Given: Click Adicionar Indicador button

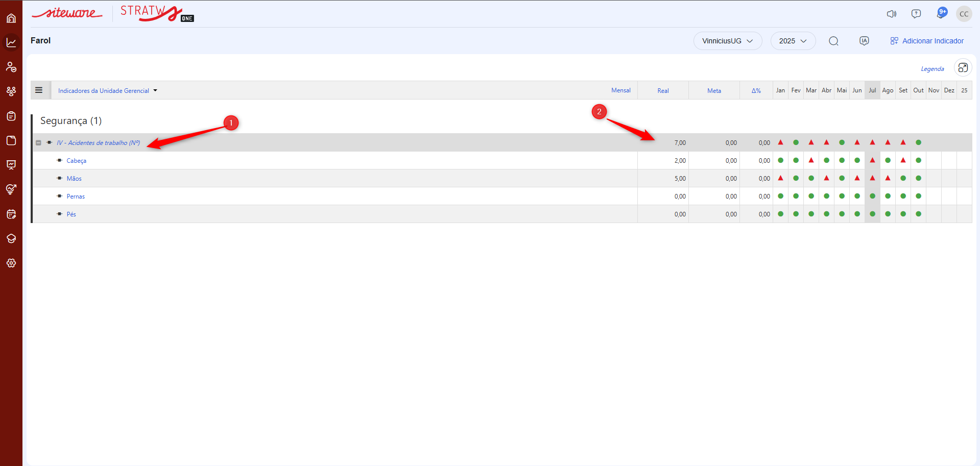Looking at the screenshot, I should 927,41.
